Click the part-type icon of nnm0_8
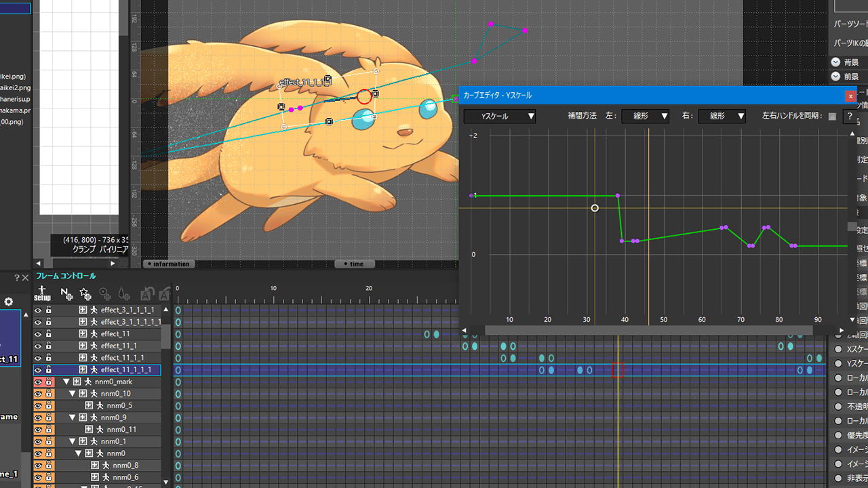This screenshot has height=488, width=868. (x=95, y=466)
